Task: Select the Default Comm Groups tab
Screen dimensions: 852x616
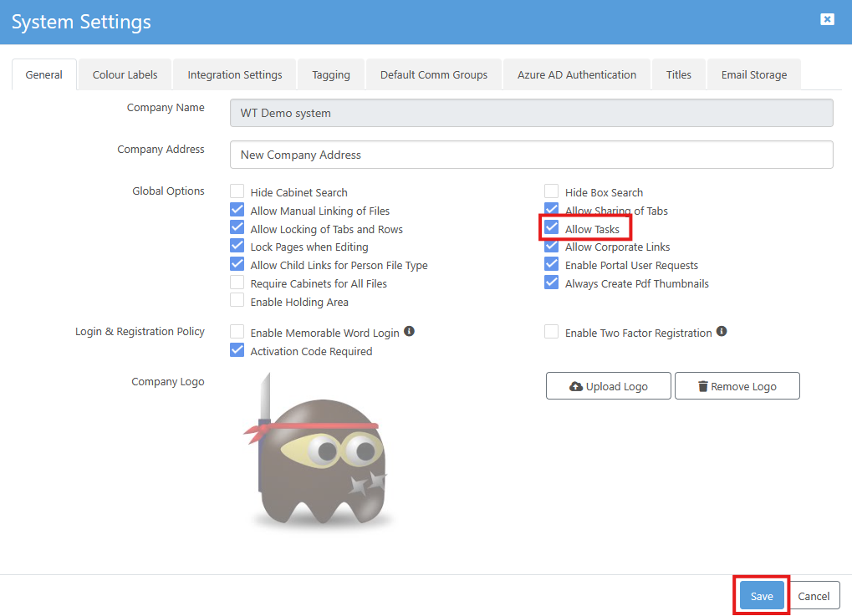Action: [x=434, y=75]
